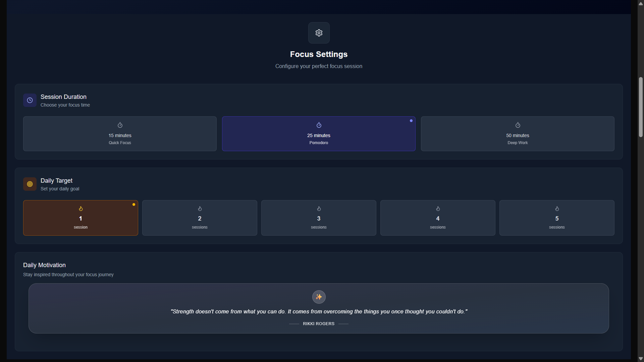Select the 50 minutes Deep Work option

tap(518, 134)
